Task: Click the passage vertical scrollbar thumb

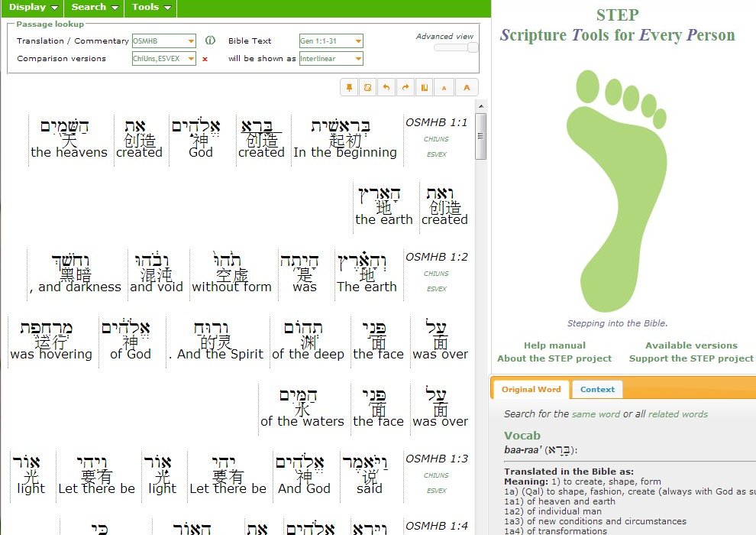Action: tap(480, 136)
